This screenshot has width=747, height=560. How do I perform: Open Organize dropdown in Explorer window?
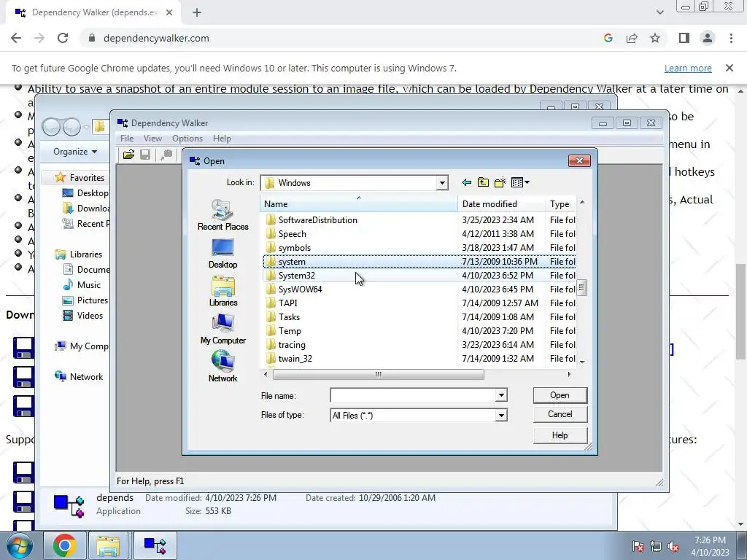(75, 152)
